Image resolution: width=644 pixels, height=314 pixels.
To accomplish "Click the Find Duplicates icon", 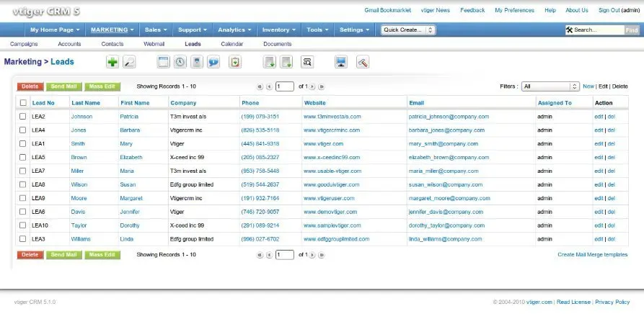I will 306,63.
